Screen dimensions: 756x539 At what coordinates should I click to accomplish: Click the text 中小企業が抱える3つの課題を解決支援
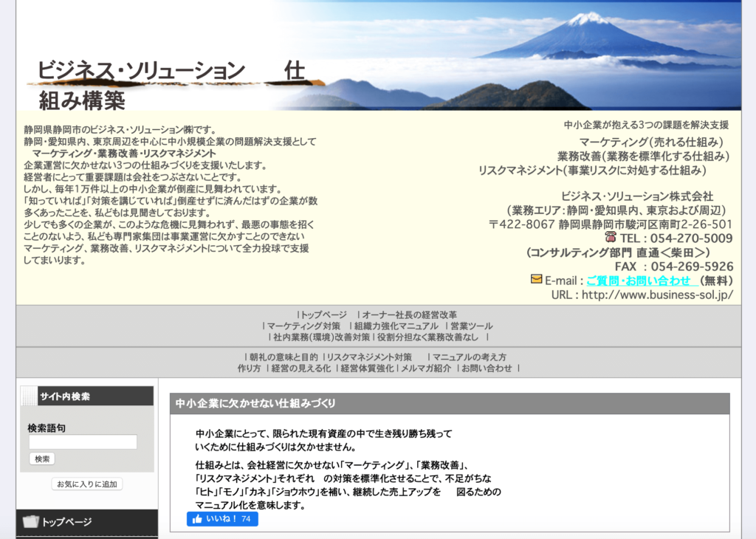(x=647, y=125)
